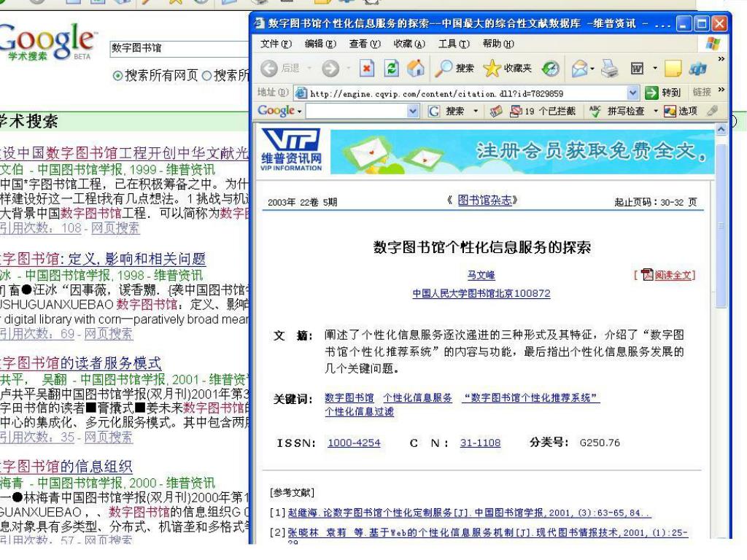This screenshot has width=747, height=560.
Task: Click keyword link 个性化信息服务
Action: tap(418, 397)
